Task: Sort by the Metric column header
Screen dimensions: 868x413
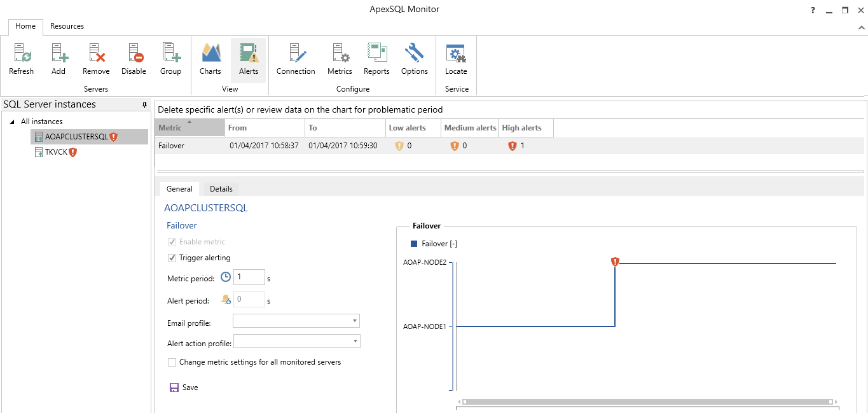Action: click(190, 128)
